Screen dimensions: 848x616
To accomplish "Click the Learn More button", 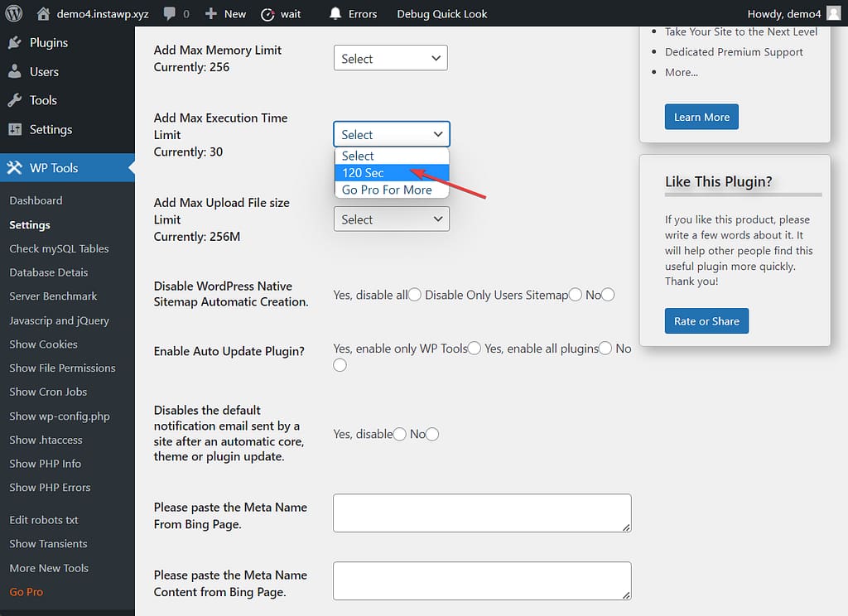I will coord(701,117).
